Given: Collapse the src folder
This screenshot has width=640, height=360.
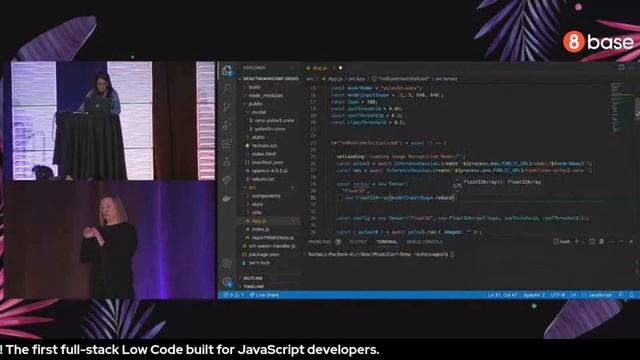Looking at the screenshot, I should (252, 187).
